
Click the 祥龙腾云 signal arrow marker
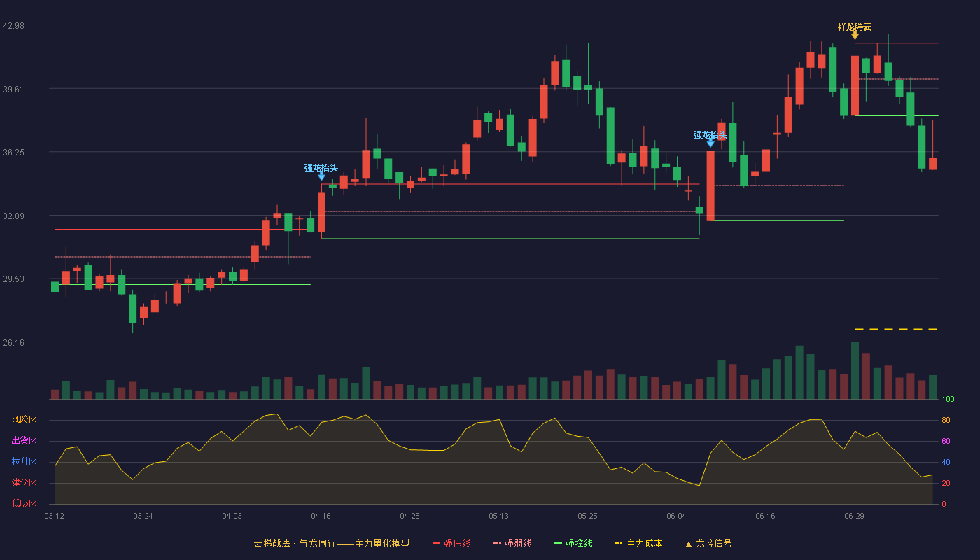click(855, 35)
